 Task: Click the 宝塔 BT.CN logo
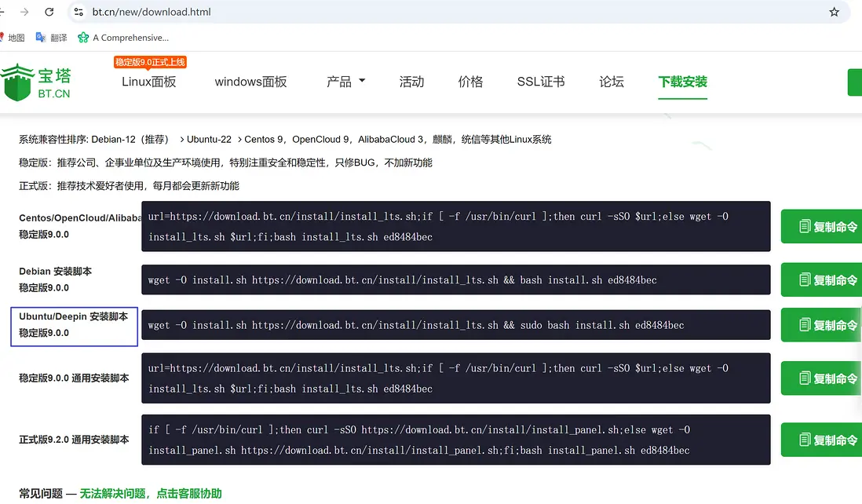click(x=36, y=82)
